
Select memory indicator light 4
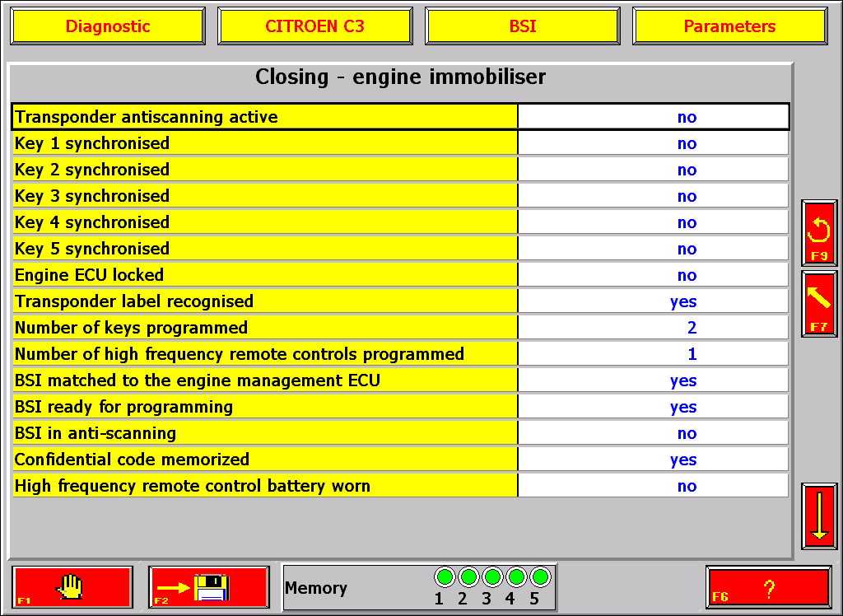[516, 577]
